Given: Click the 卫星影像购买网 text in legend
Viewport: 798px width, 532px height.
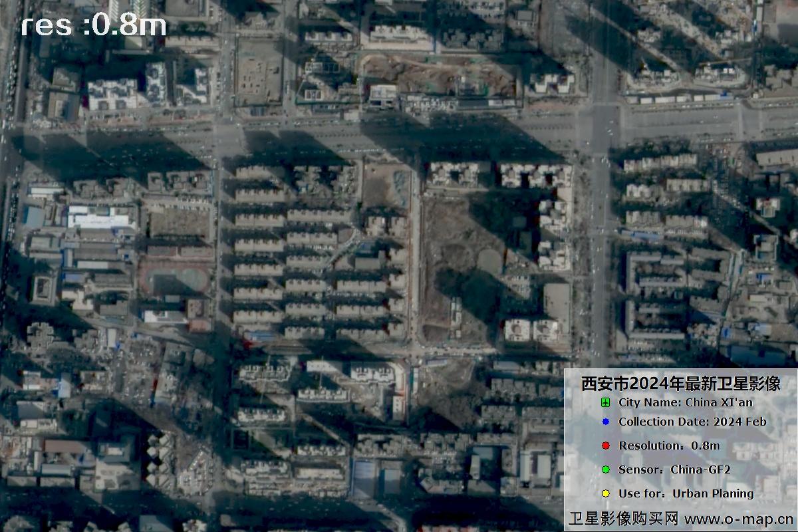Looking at the screenshot, I should pos(623,519).
